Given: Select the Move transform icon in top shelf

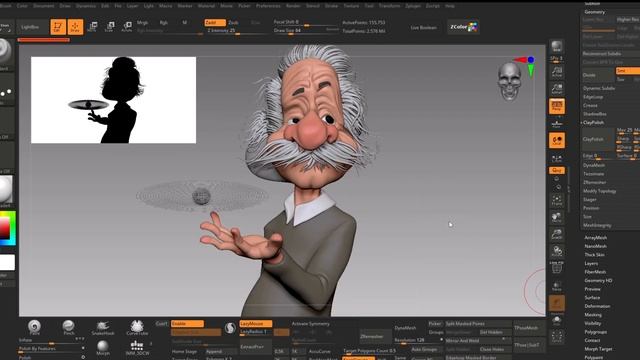Looking at the screenshot, I should tap(92, 27).
